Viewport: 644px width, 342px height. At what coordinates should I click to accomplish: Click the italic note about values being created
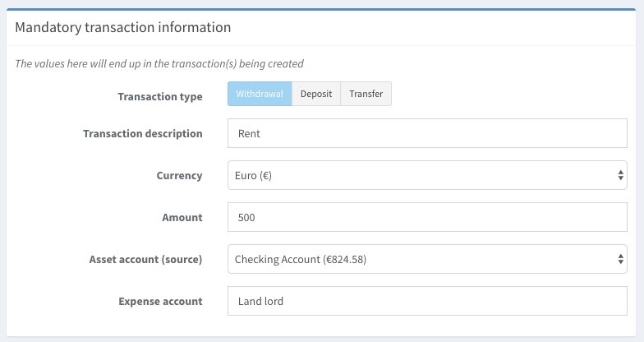click(x=159, y=64)
